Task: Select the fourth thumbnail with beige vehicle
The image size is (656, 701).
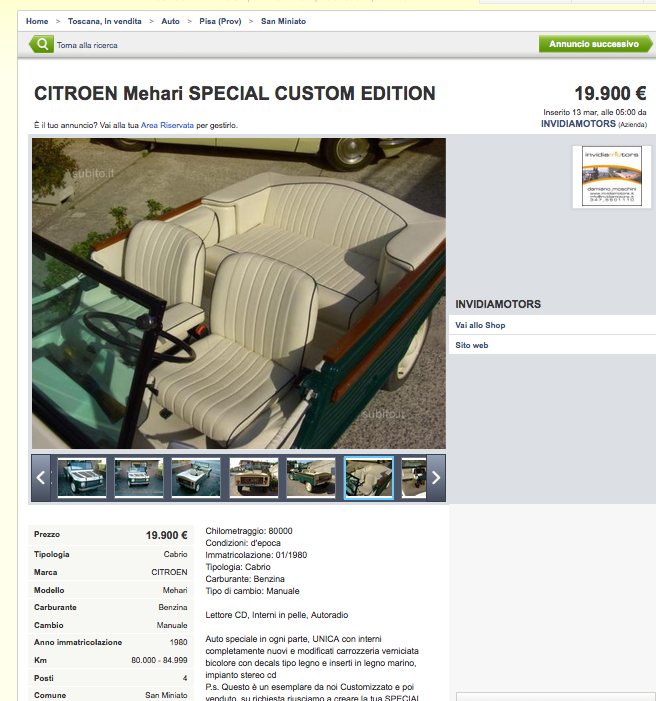Action: [x=254, y=477]
